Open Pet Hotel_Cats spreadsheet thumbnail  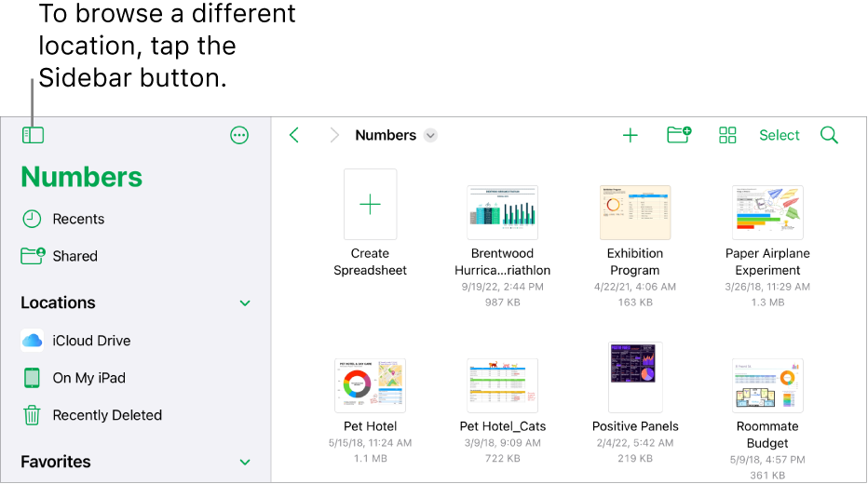502,385
